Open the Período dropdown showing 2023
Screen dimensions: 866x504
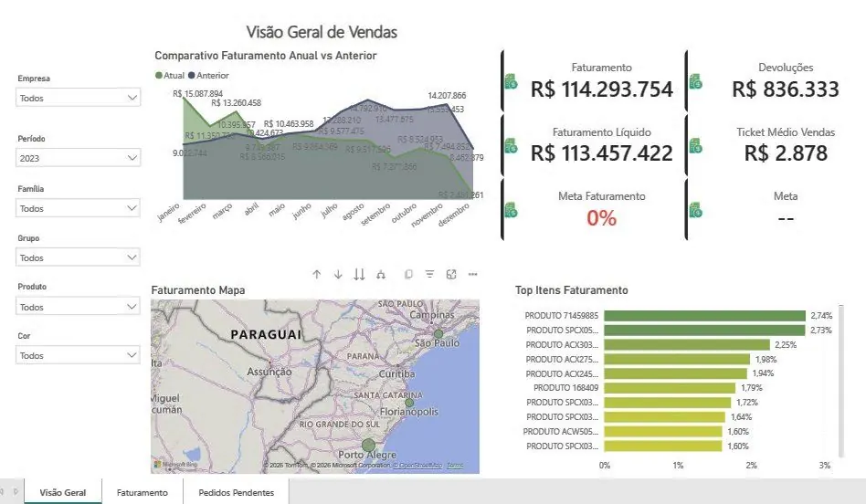(x=78, y=158)
